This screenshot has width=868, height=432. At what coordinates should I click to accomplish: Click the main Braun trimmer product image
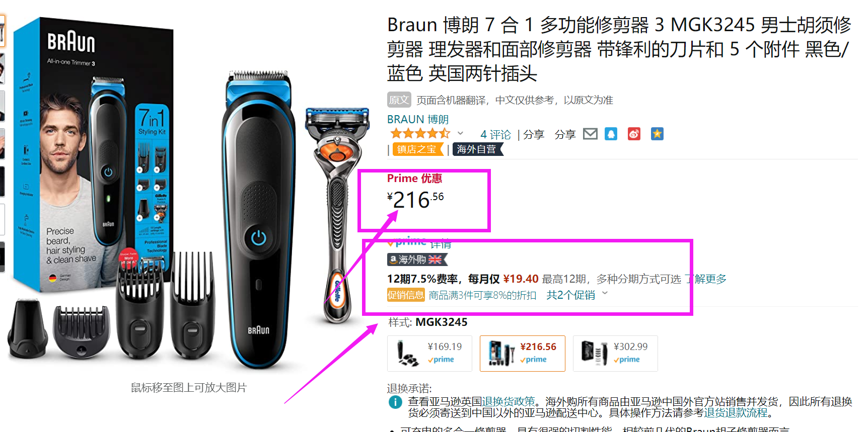(x=189, y=196)
